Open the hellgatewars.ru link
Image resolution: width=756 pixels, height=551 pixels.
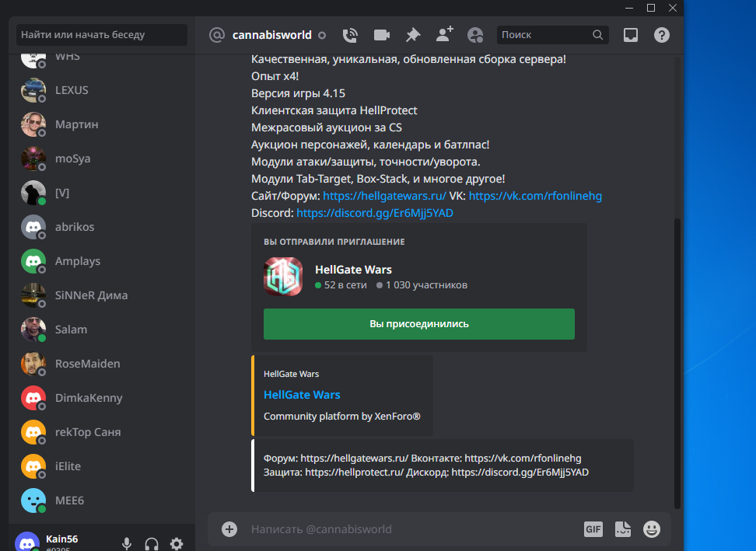tap(385, 196)
